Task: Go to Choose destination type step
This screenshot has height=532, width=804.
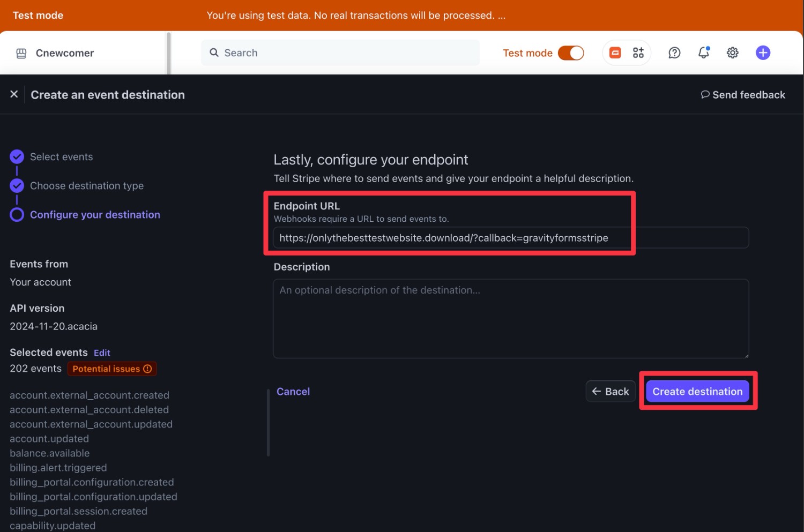Action: tap(87, 185)
